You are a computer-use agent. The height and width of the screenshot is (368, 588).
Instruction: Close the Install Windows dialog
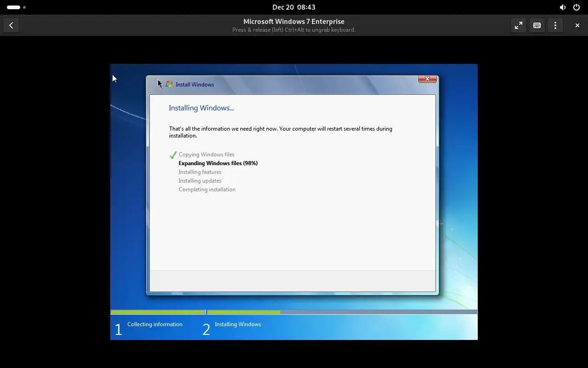[x=427, y=79]
